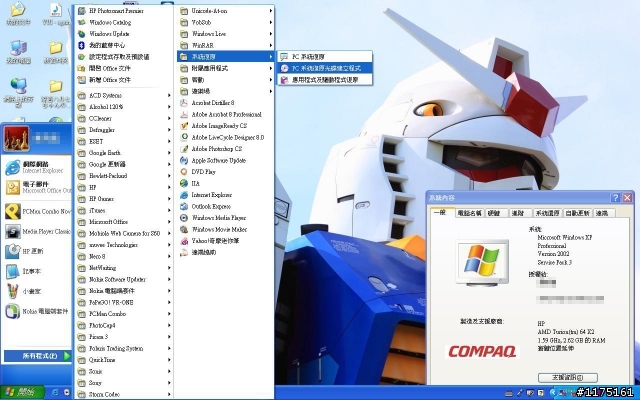The height and width of the screenshot is (400, 640).
Task: Click 開啟 Office 文件 entry
Action: (x=124, y=68)
